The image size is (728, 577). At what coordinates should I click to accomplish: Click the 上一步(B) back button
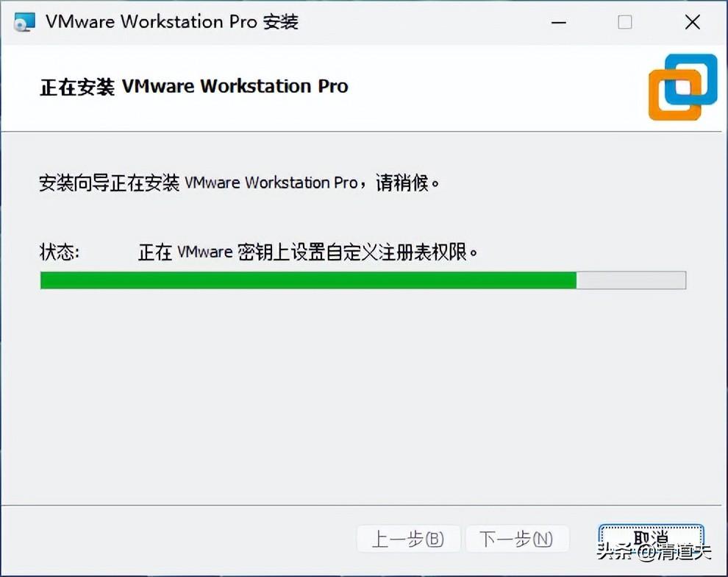pos(408,539)
